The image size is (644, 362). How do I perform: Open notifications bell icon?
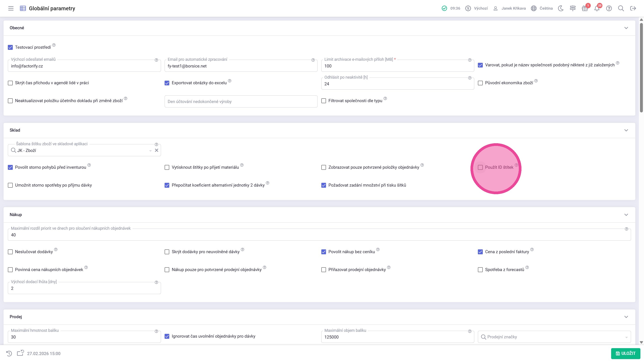point(597,8)
